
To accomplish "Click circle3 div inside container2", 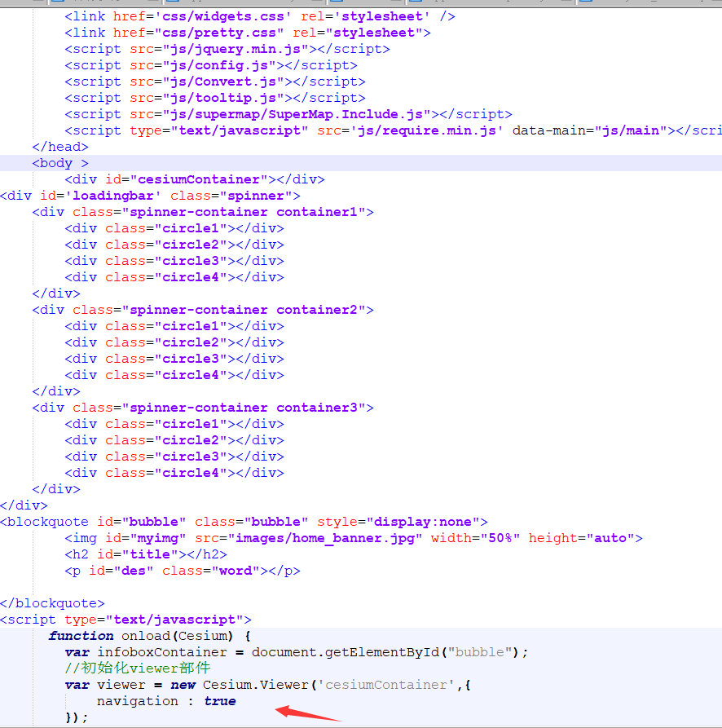I will (x=174, y=359).
